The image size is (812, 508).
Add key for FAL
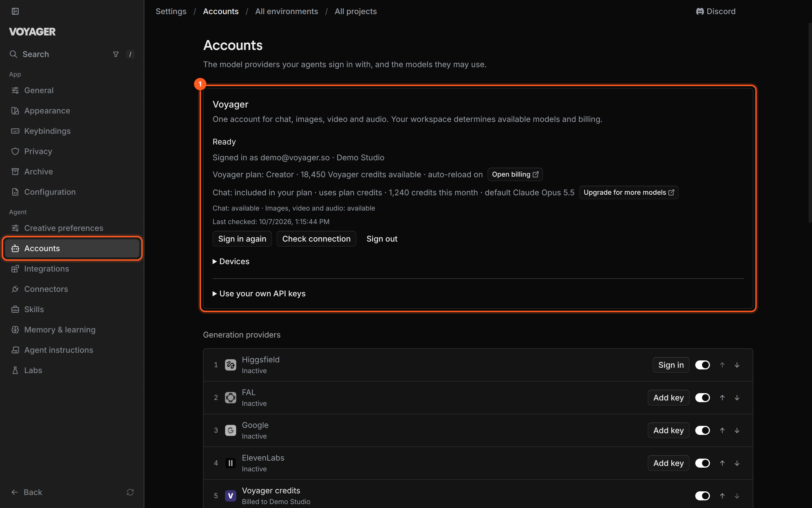coord(668,398)
